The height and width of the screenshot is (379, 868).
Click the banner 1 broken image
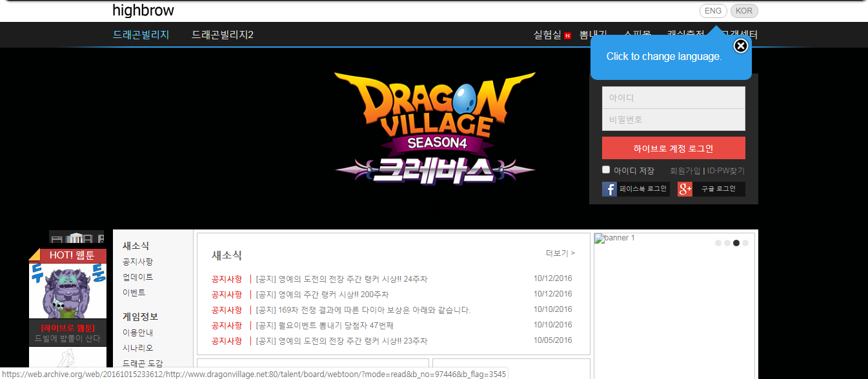tap(614, 238)
